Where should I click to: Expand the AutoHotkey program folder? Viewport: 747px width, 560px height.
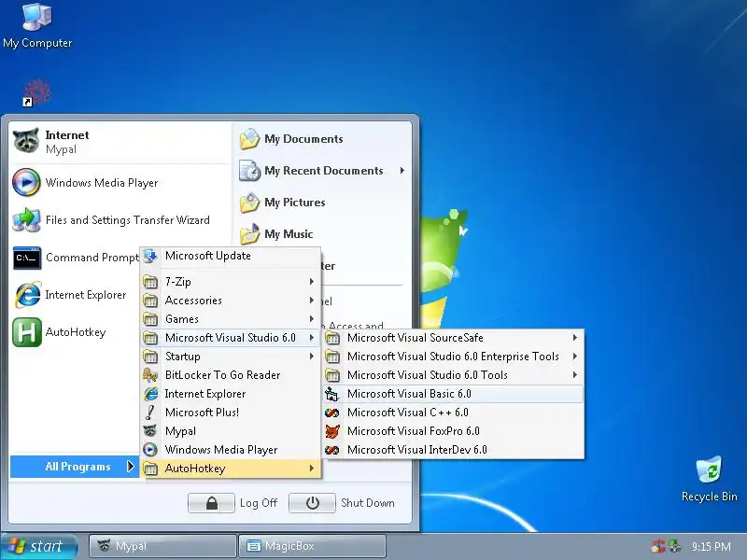coord(231,469)
